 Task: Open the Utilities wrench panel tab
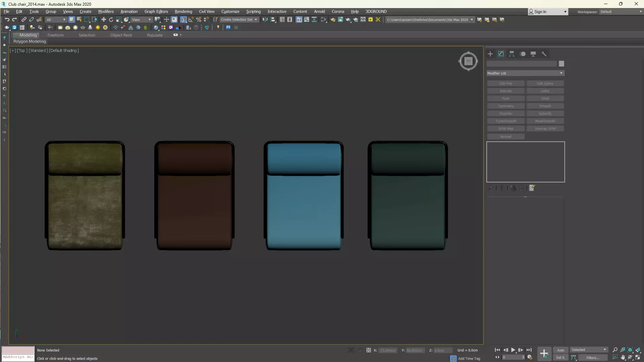pos(544,54)
